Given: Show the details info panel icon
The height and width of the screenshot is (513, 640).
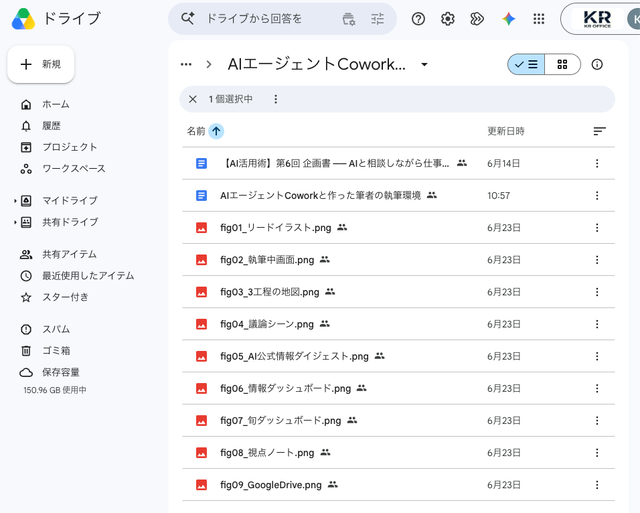Looking at the screenshot, I should 597,64.
